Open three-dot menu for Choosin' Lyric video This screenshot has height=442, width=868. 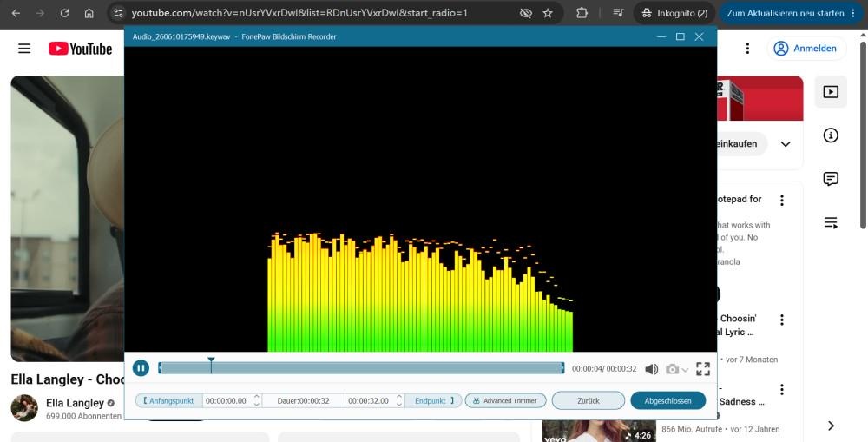click(782, 320)
